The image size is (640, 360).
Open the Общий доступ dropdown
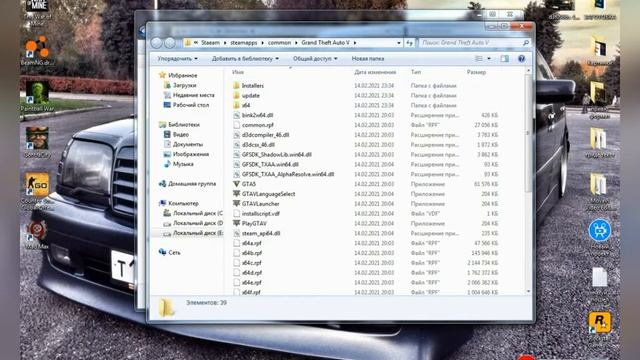tap(315, 59)
